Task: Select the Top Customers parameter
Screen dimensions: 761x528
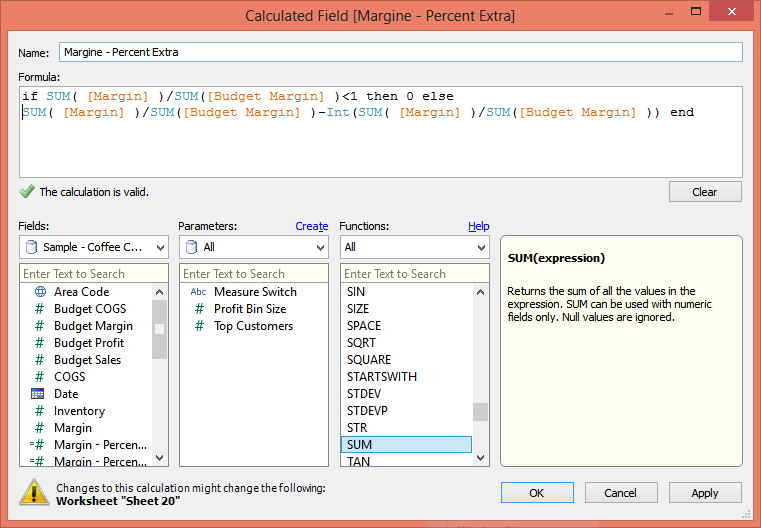Action: (253, 326)
